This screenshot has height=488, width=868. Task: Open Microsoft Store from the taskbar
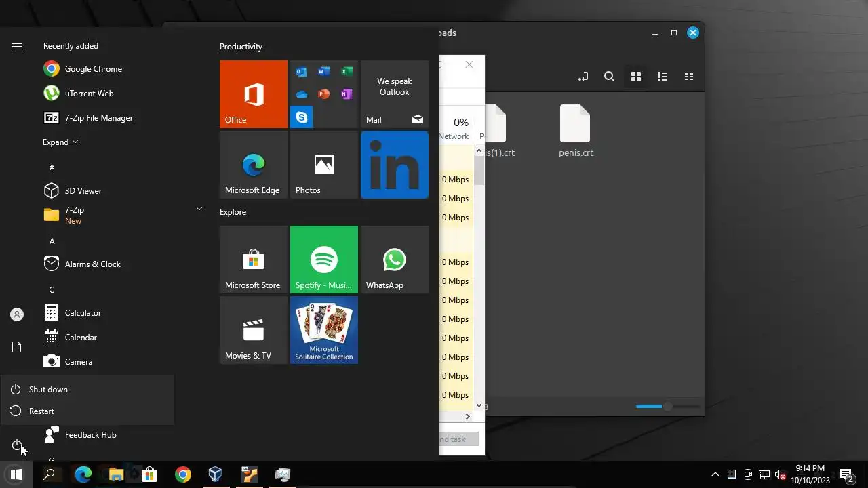click(x=149, y=474)
